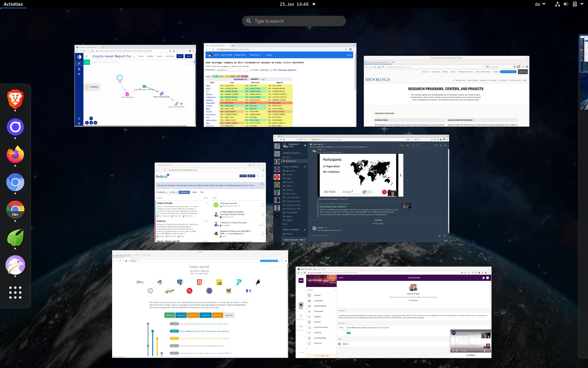Open the Platform combo box on coverage page
Image resolution: width=588 pixels, height=368 pixels.
[x=234, y=70]
